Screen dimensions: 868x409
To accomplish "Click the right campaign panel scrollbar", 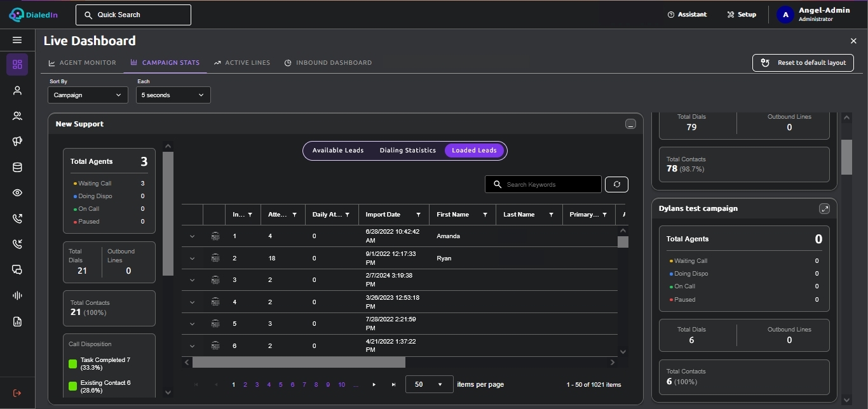I will click(x=846, y=157).
